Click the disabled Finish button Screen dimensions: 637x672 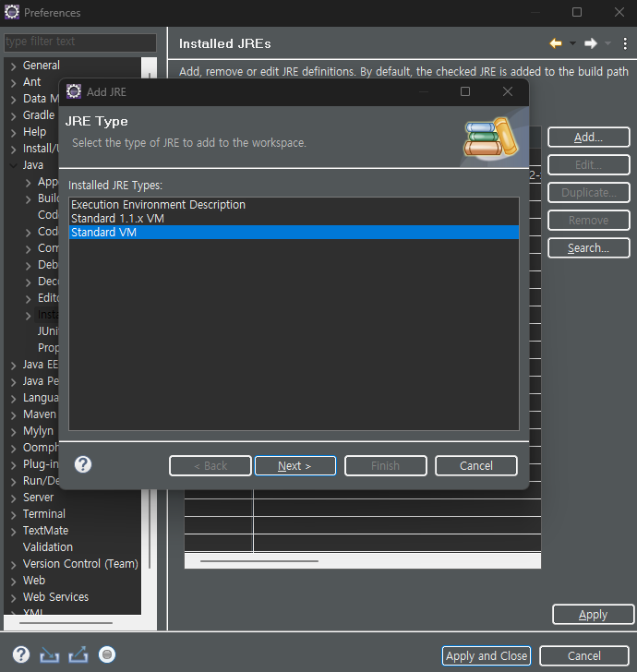point(385,466)
